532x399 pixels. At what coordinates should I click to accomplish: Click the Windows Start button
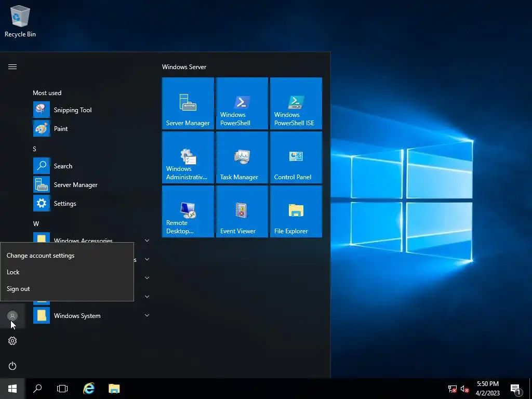coord(12,389)
